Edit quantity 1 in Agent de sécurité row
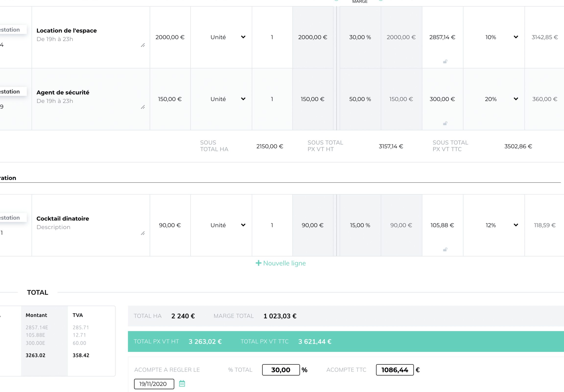 pos(272,99)
